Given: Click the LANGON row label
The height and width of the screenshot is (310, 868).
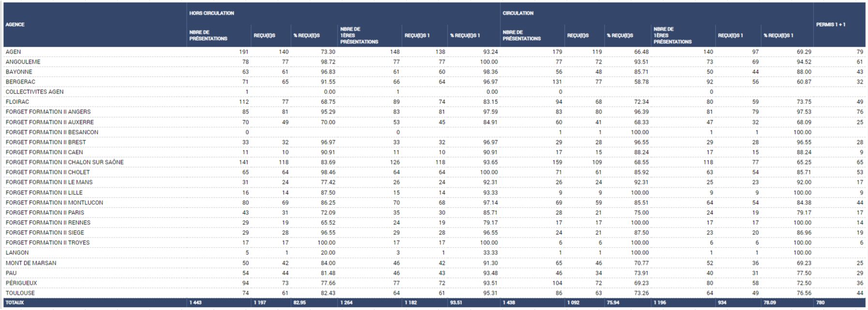Looking at the screenshot, I should click(17, 253).
